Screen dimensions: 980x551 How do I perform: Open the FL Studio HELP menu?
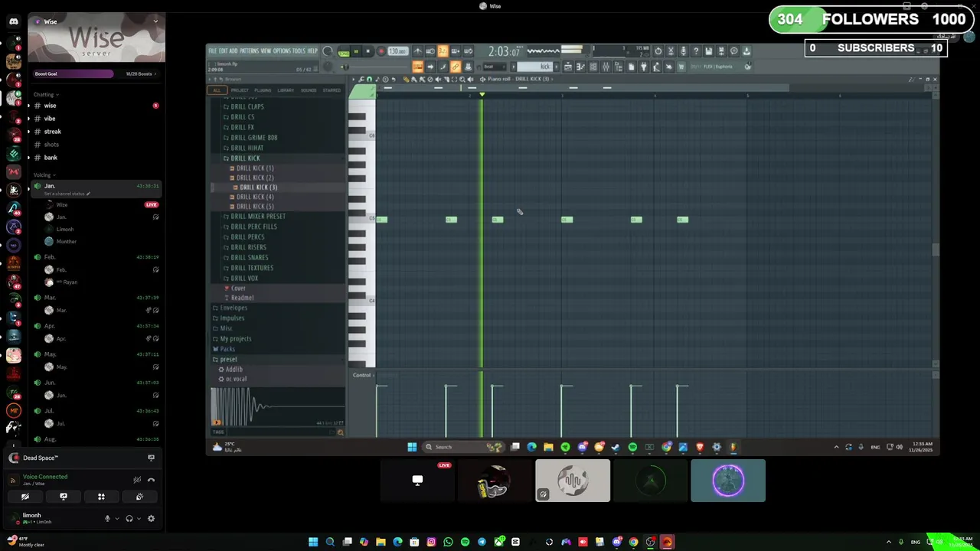point(312,51)
